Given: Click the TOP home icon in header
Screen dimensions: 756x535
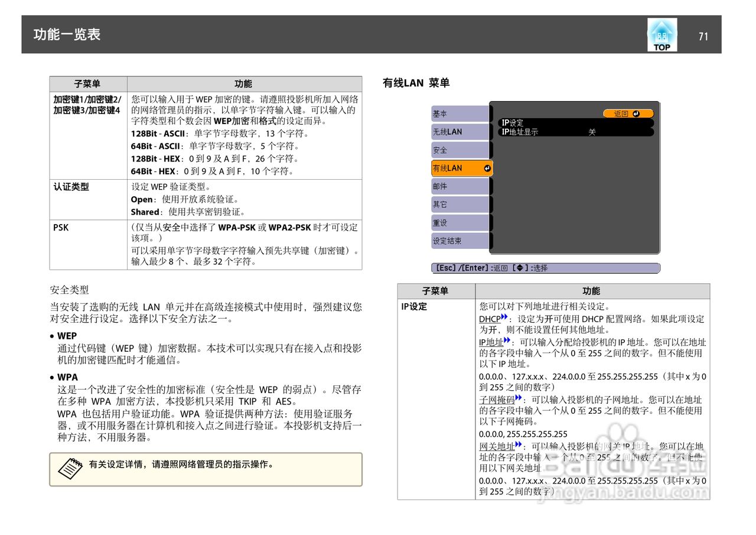Looking at the screenshot, I should (662, 35).
